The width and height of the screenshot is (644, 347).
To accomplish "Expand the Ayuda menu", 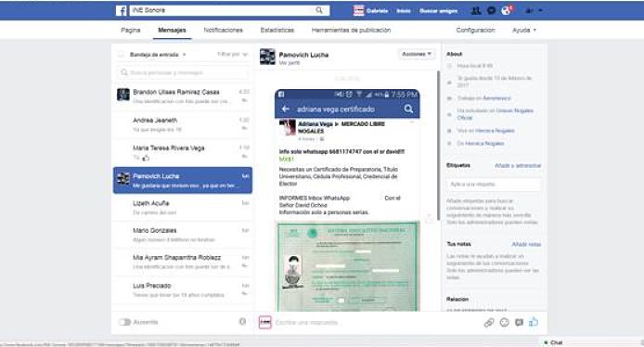I will pos(524,30).
